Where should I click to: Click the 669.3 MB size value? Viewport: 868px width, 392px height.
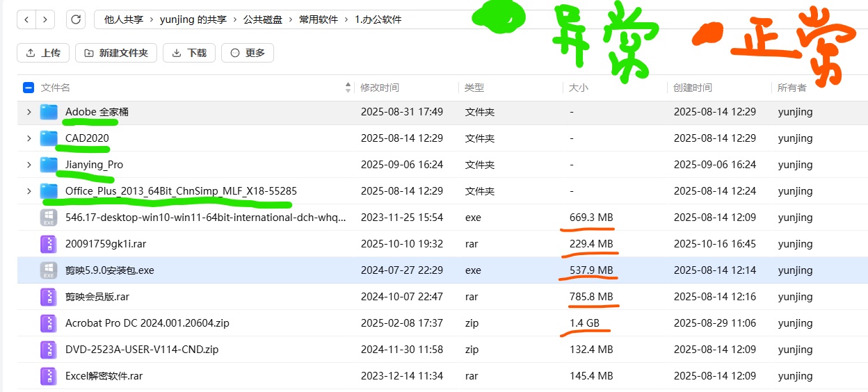[x=591, y=218]
